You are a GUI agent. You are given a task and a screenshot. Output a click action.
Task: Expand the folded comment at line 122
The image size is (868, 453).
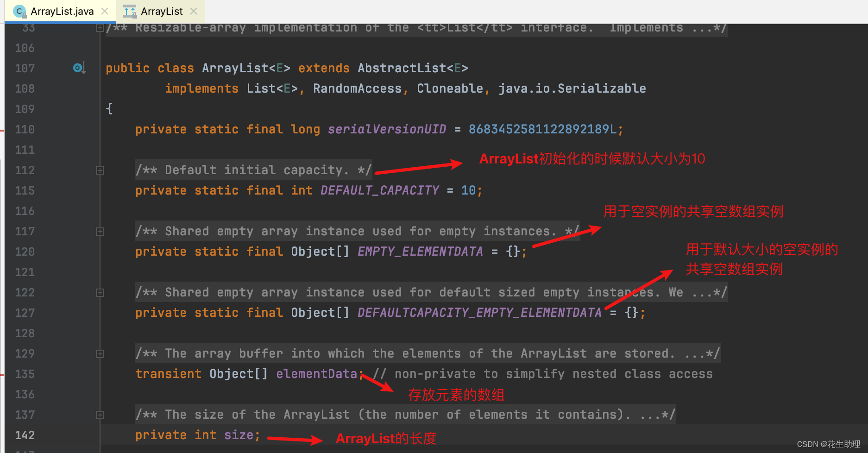tap(100, 293)
